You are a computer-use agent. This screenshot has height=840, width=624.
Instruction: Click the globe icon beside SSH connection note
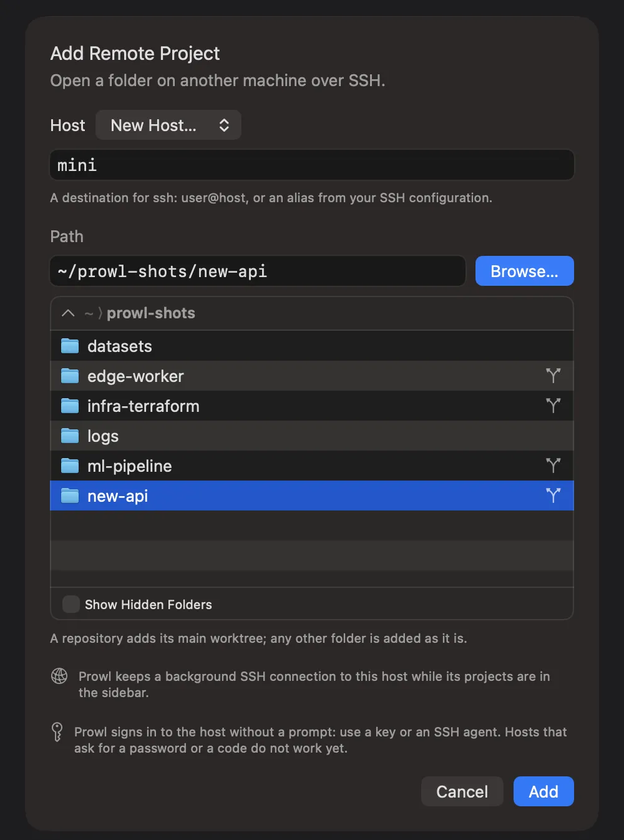click(x=59, y=676)
